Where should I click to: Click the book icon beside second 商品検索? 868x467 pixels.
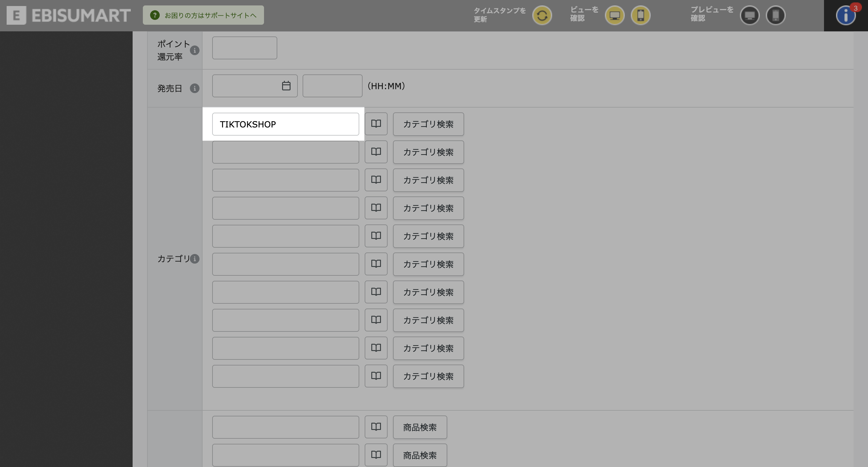[x=376, y=455]
